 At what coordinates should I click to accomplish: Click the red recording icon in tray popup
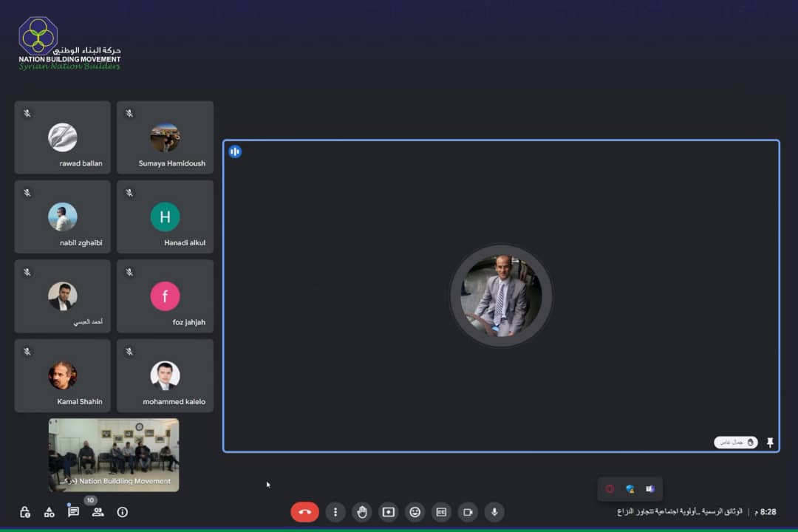[x=610, y=489]
